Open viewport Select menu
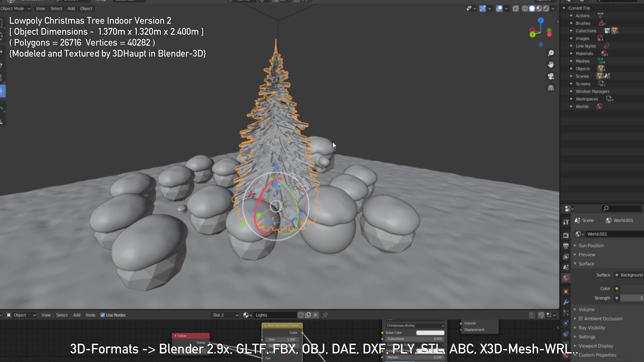This screenshot has height=362, width=644. pos(56,9)
